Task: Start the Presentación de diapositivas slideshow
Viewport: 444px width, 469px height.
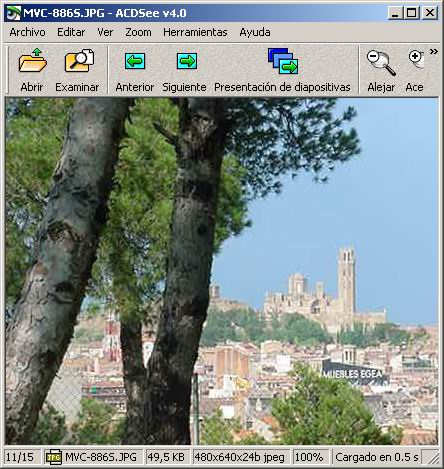Action: [x=282, y=70]
